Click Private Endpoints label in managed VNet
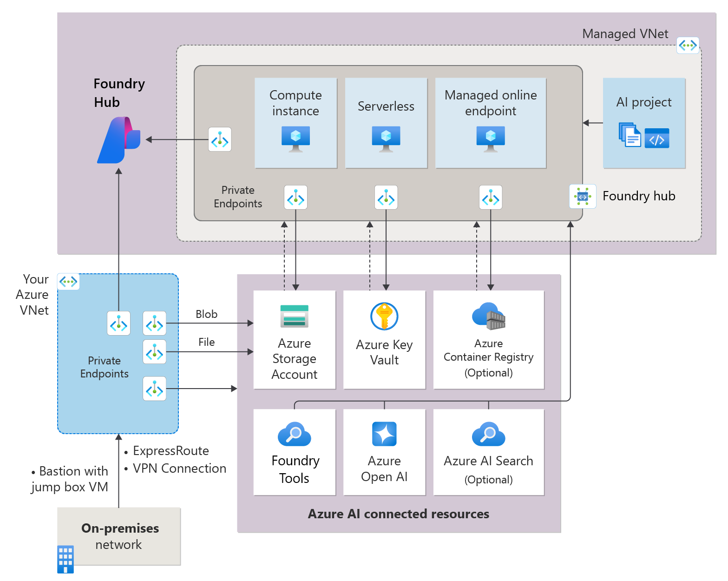Image resolution: width=728 pixels, height=581 pixels. [238, 197]
